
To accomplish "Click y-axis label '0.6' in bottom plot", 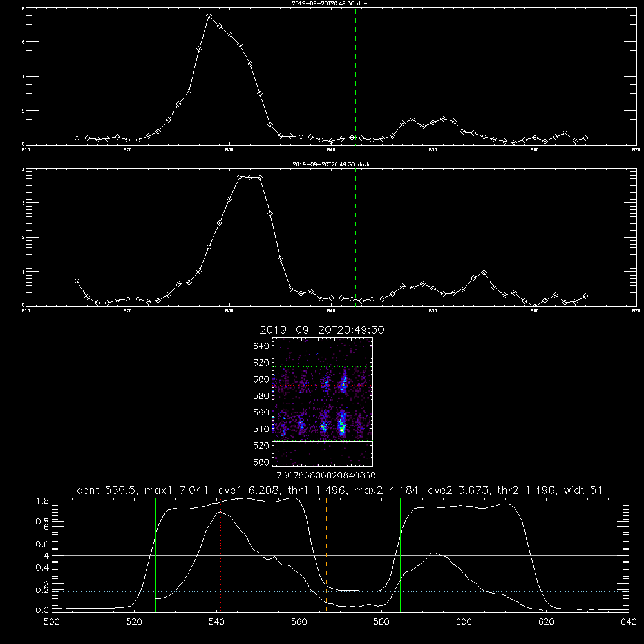I will point(42,544).
